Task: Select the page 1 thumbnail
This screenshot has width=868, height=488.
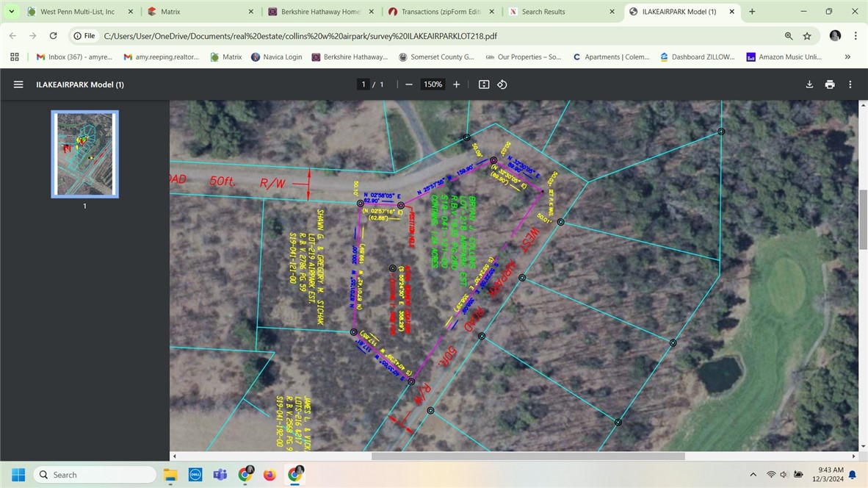Action: pos(84,154)
